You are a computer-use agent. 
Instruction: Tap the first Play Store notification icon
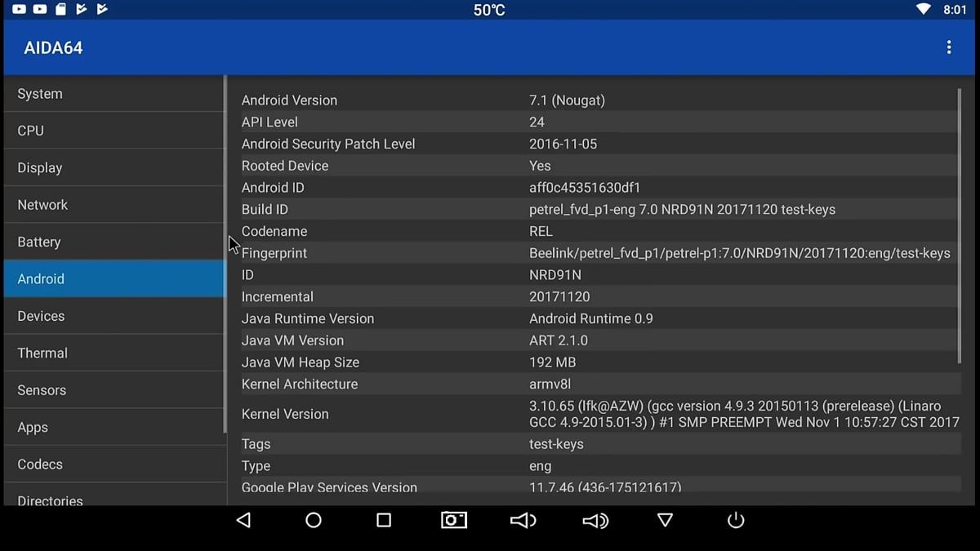81,10
